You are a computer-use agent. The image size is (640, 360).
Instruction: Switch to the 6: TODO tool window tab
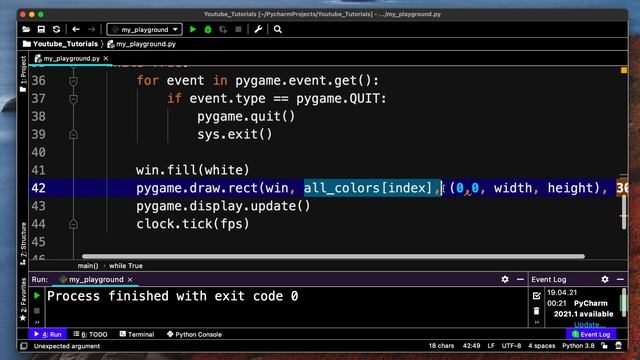click(x=90, y=334)
